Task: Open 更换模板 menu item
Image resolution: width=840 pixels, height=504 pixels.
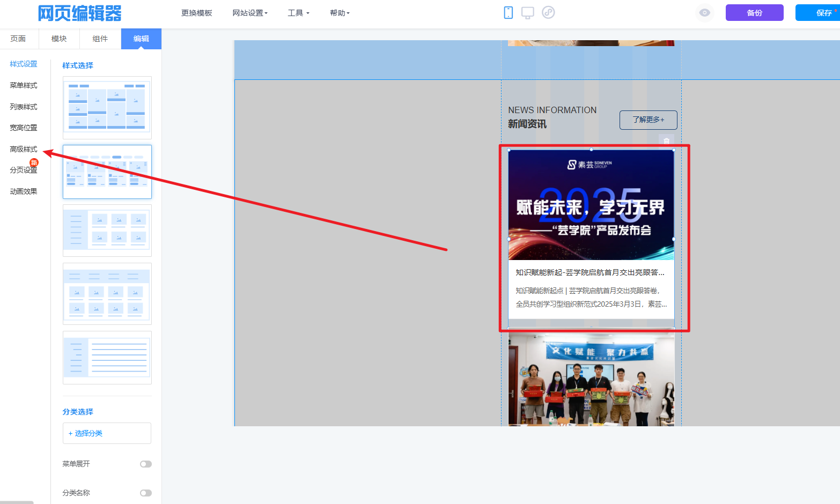Action: [x=197, y=13]
